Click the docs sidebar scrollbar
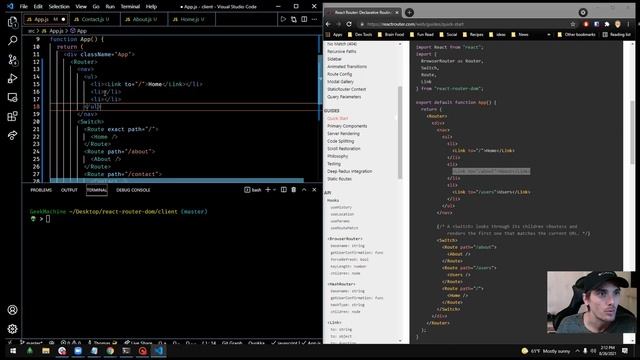Viewport: 640px width, 360px height. pos(400,133)
